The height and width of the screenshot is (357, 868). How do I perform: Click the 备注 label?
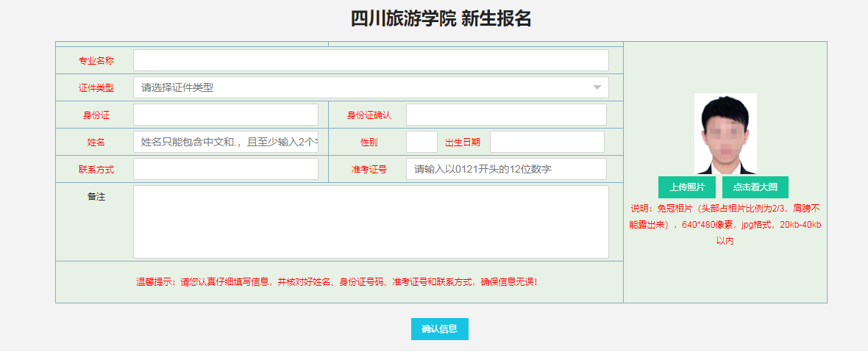pyautogui.click(x=96, y=196)
